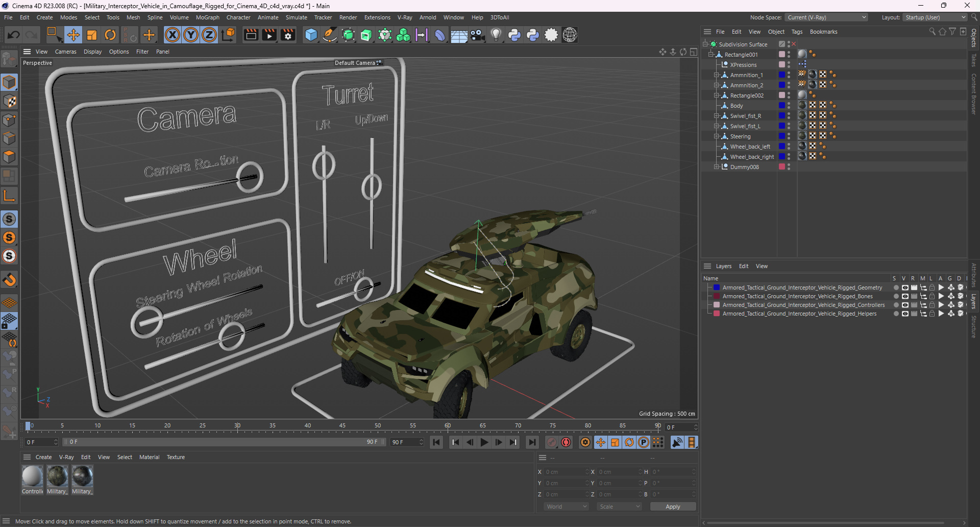980x527 pixels.
Task: Add a Light bulb icon
Action: (x=496, y=35)
